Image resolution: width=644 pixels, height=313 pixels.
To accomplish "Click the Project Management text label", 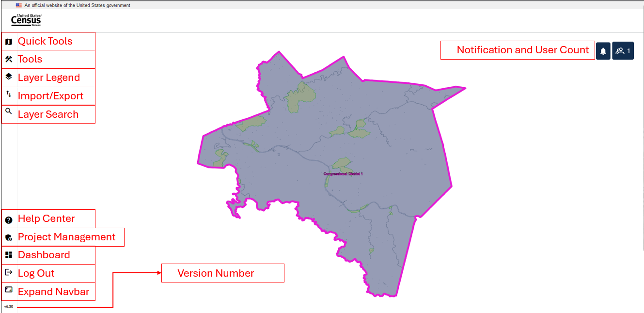I will pyautogui.click(x=66, y=237).
